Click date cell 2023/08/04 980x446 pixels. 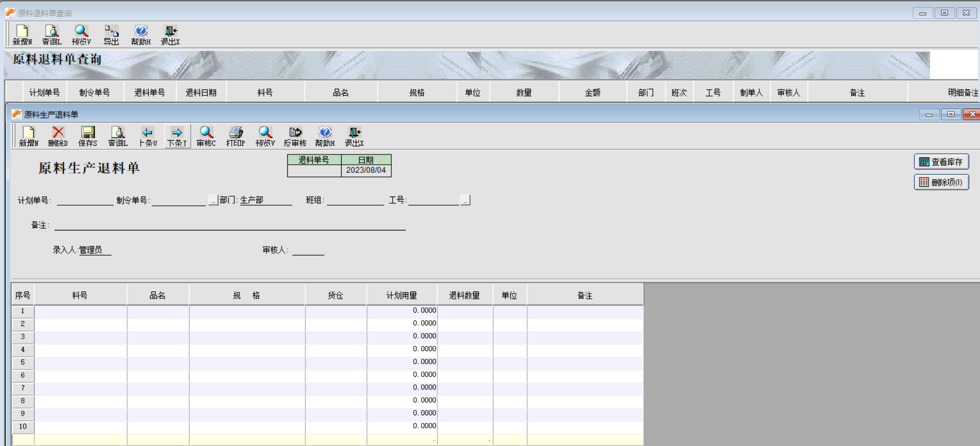[366, 170]
